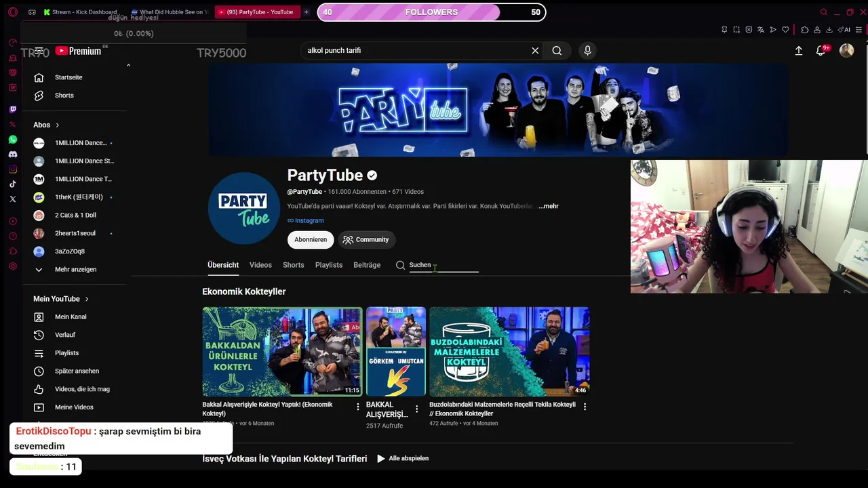Open the Opera sidebar player icon

point(12,222)
